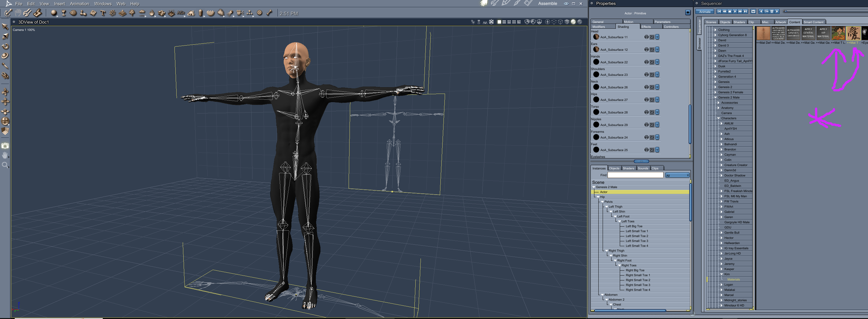Insert a terrain object from the toolbar
The width and height of the screenshot is (868, 319).
[122, 13]
